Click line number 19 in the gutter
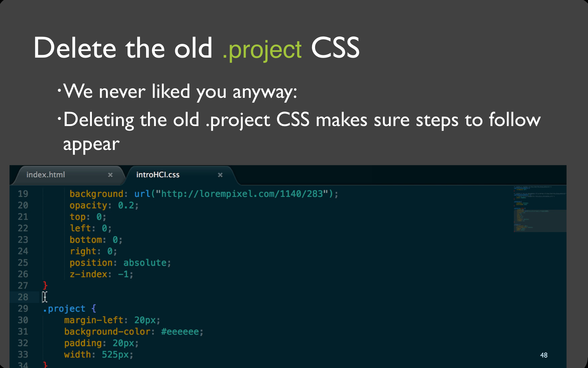 point(23,194)
